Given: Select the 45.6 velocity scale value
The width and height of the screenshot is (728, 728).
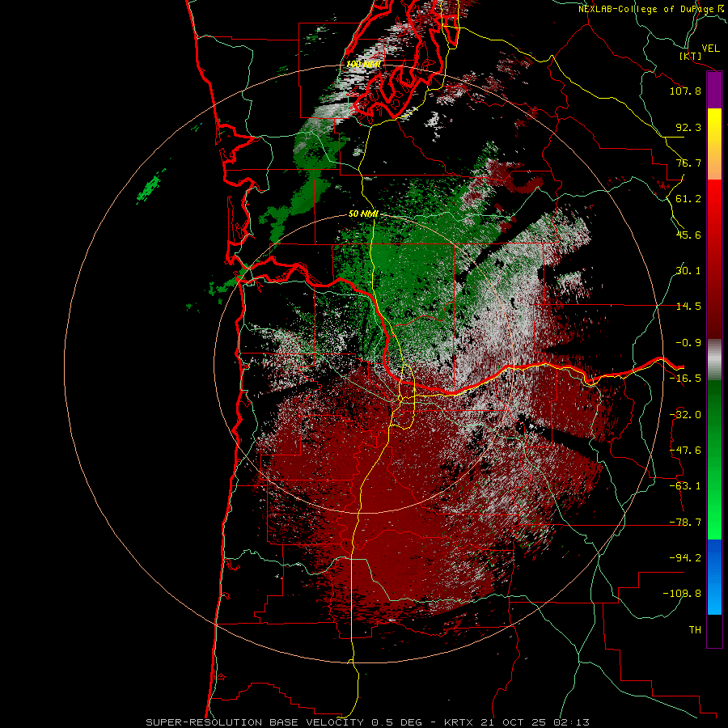Looking at the screenshot, I should (x=688, y=235).
